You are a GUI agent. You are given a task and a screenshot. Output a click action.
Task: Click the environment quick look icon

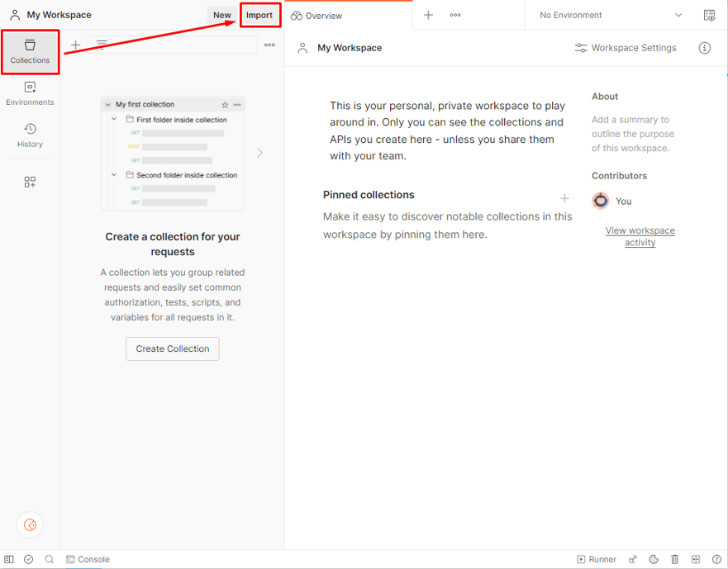pyautogui.click(x=710, y=15)
